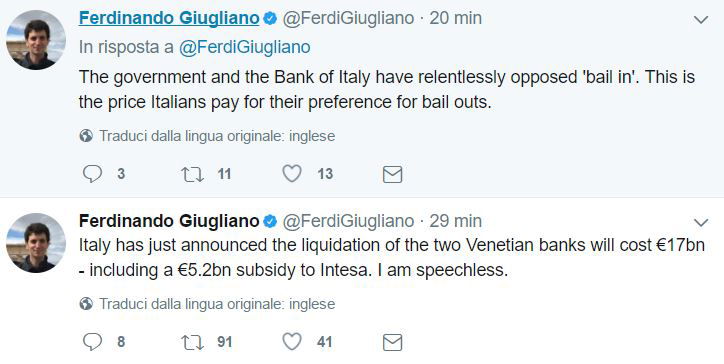Like the Venetian banks liquidation tweet
The height and width of the screenshot is (364, 724).
click(292, 342)
